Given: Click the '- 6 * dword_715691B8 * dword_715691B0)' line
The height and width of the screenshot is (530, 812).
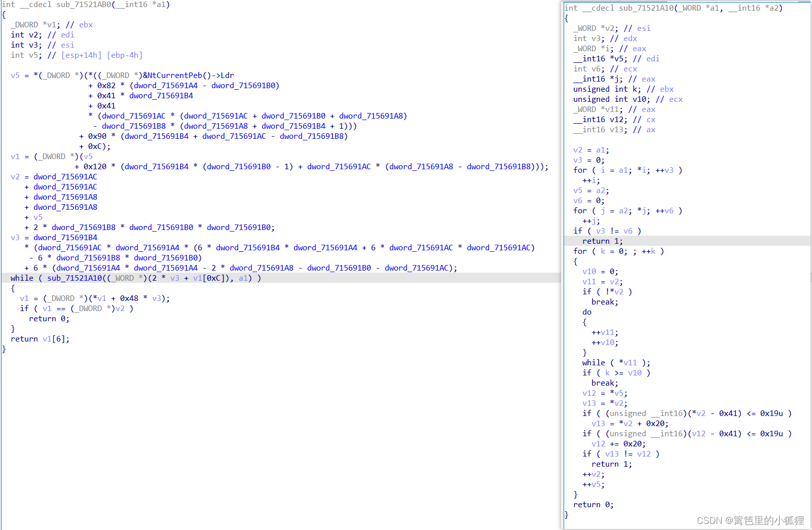Looking at the screenshot, I should [x=116, y=258].
